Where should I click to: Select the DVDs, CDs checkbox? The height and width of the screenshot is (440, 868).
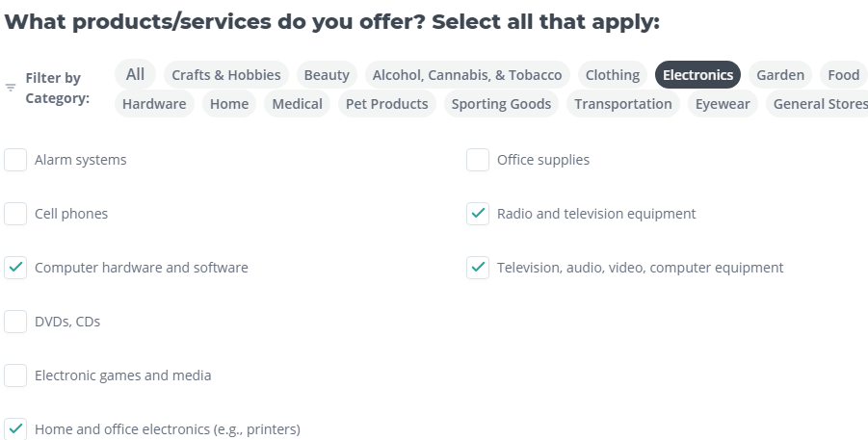pos(15,322)
